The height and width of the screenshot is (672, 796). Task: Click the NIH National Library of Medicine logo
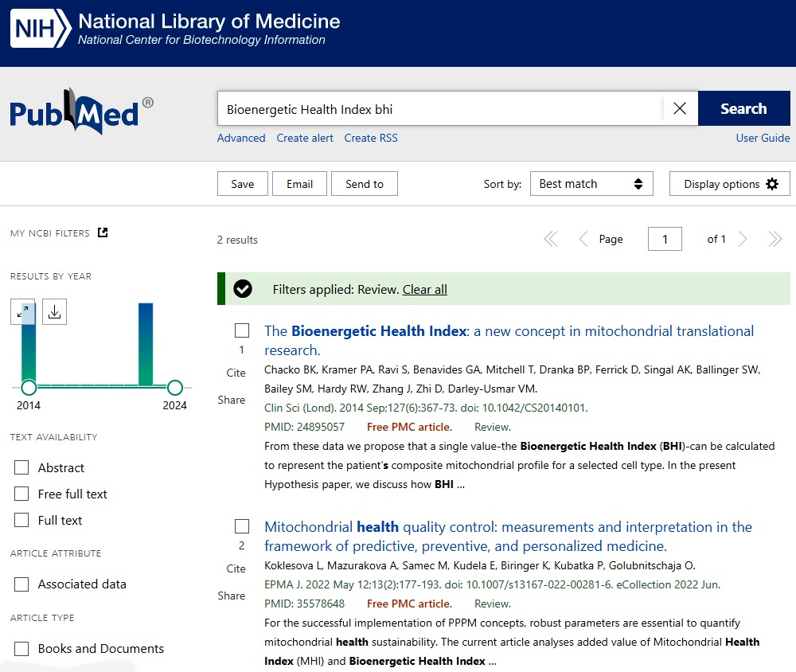point(175,29)
